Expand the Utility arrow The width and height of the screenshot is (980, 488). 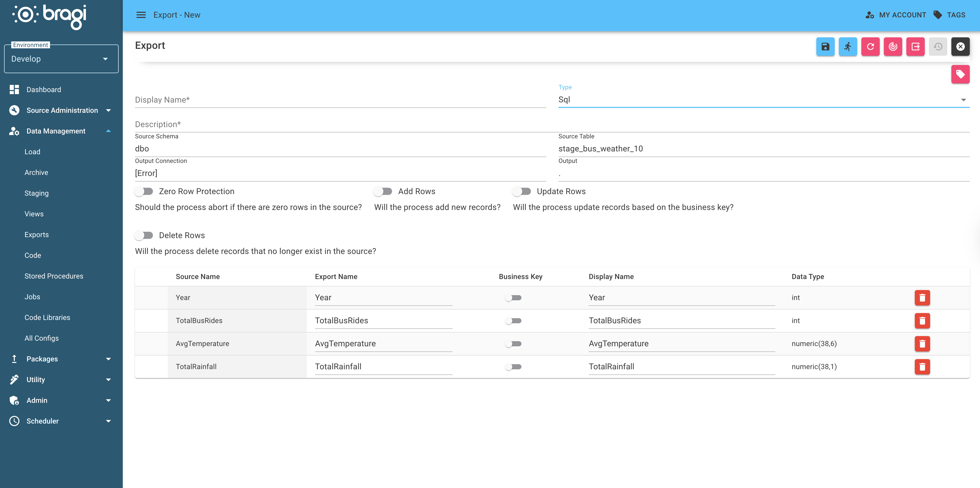point(108,380)
